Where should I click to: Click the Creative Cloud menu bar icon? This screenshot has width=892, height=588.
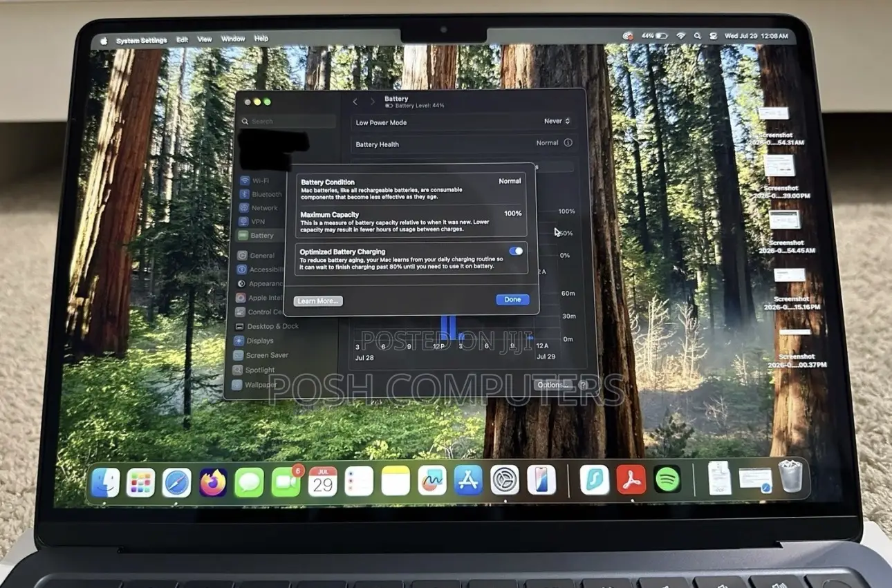tap(628, 36)
